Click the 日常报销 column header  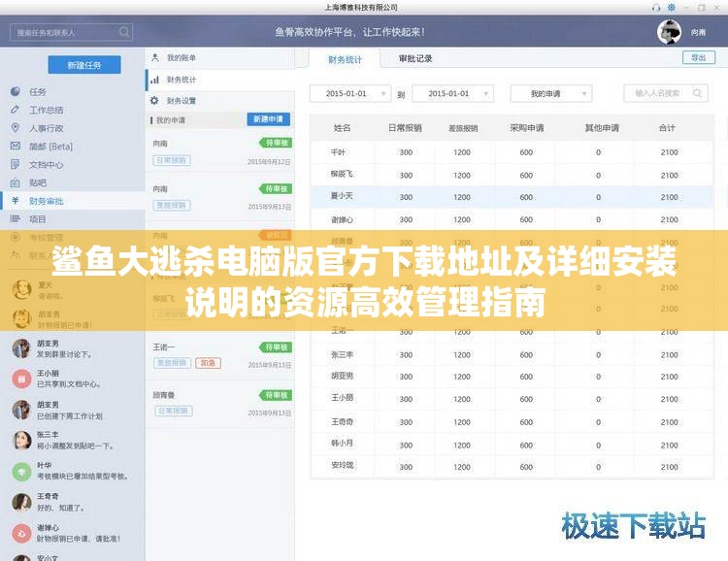pyautogui.click(x=405, y=128)
